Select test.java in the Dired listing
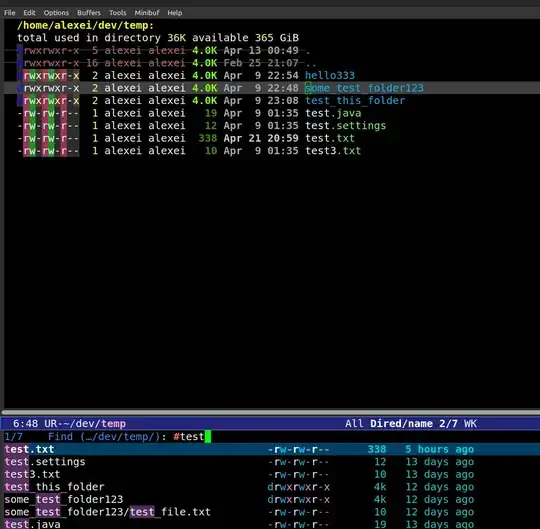Viewport: 540px width, 529px height. [x=333, y=113]
